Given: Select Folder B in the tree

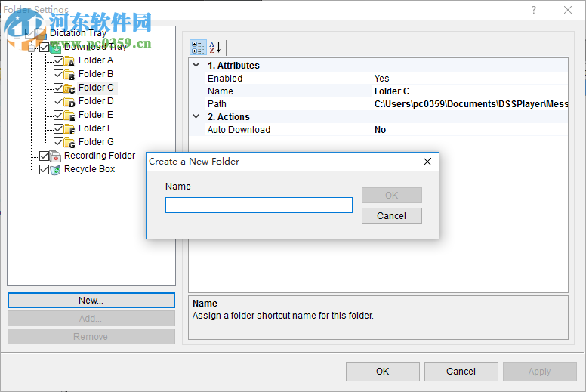Looking at the screenshot, I should pos(96,74).
